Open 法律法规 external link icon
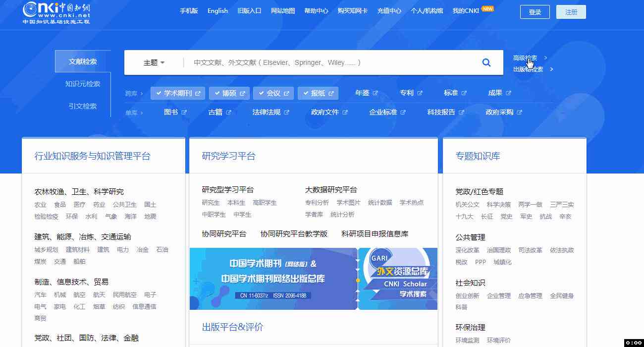644x347 pixels. coord(286,113)
